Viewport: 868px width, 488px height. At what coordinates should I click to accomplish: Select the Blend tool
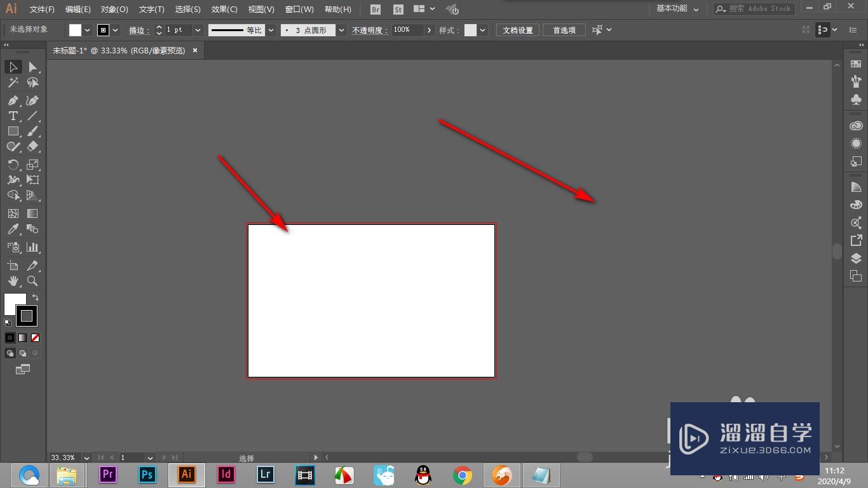pos(32,229)
